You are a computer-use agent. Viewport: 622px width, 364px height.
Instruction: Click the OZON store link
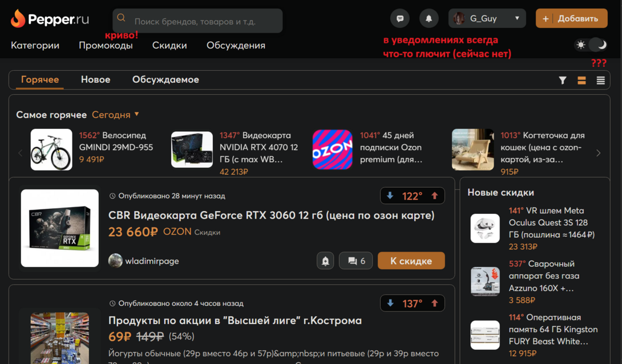[177, 232]
